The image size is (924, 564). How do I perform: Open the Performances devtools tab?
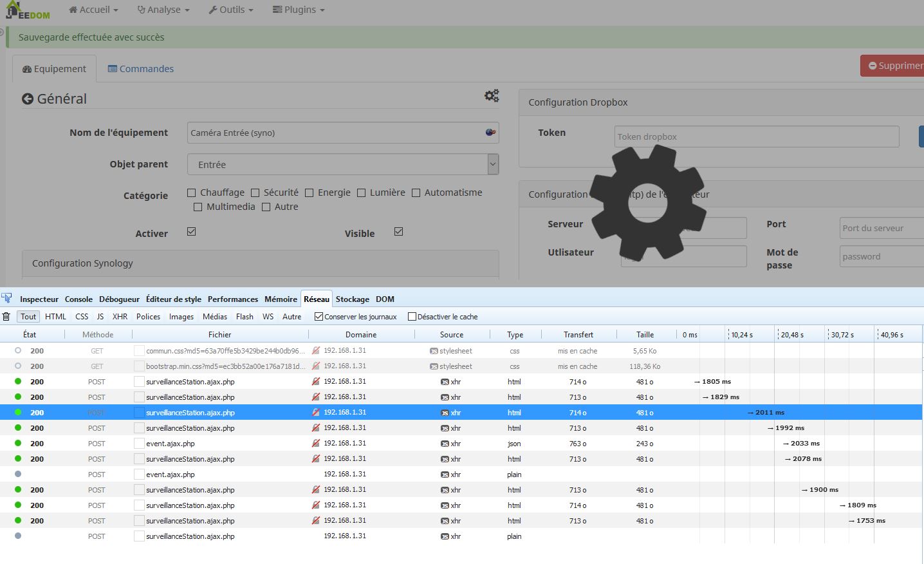pyautogui.click(x=233, y=299)
